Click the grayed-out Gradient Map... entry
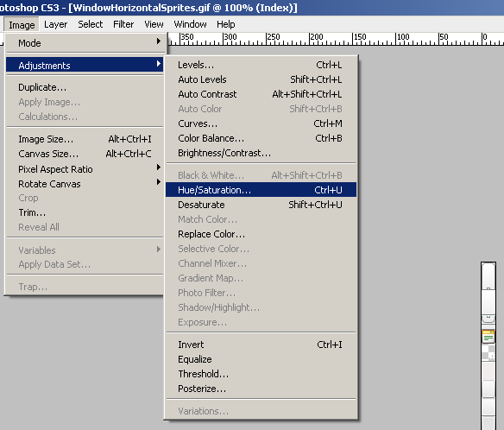This screenshot has width=504, height=430. (x=261, y=278)
